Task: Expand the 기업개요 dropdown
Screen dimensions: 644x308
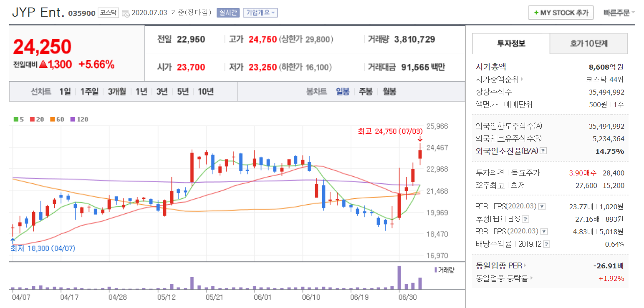Action: point(260,13)
